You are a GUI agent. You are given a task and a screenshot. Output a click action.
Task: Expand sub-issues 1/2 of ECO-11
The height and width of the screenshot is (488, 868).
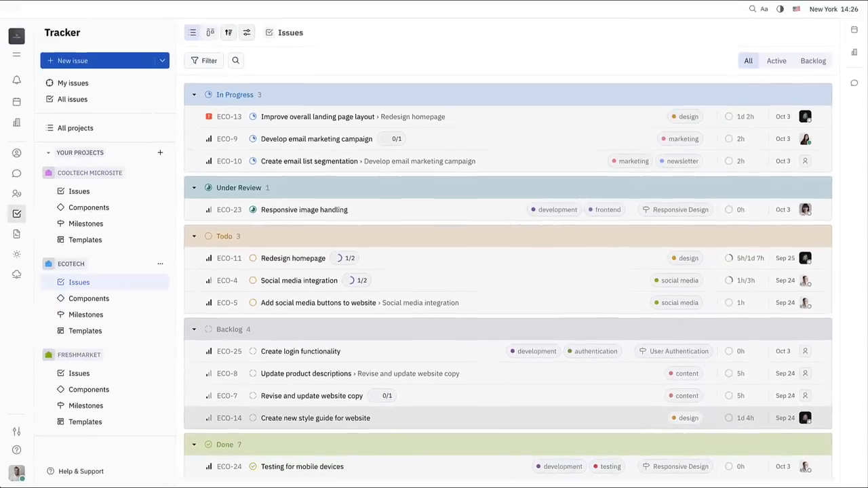pos(345,258)
